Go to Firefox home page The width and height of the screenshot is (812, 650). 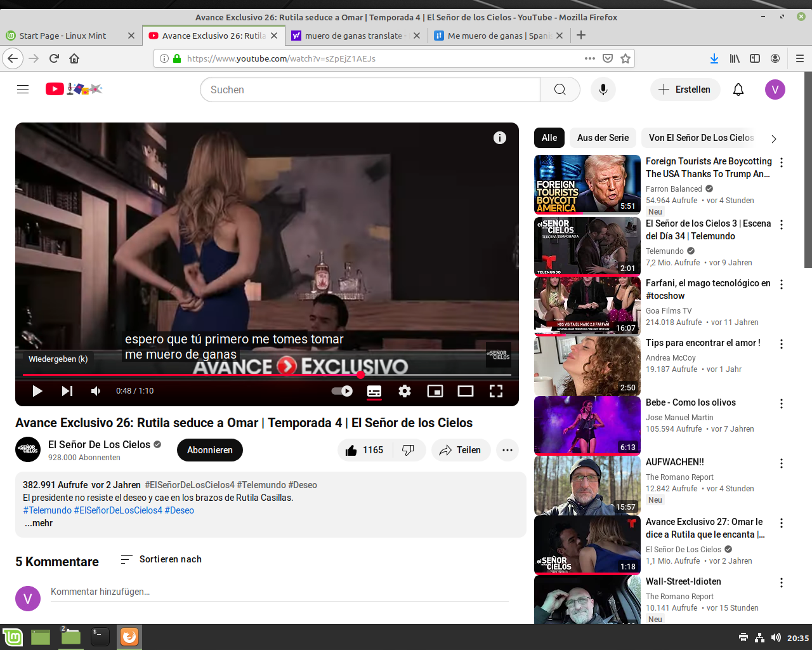click(74, 58)
